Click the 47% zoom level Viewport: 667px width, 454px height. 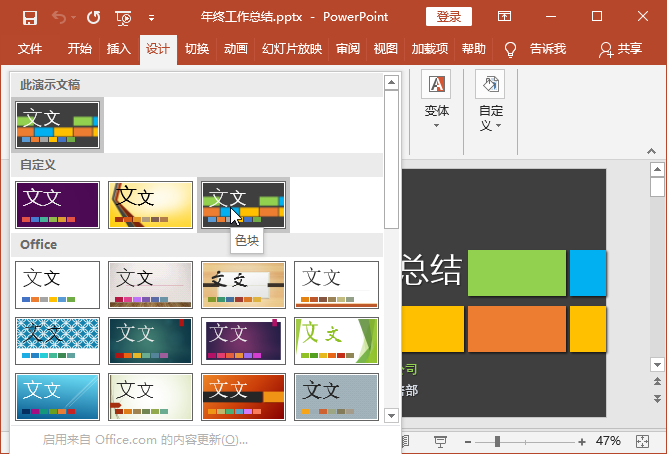pyautogui.click(x=608, y=441)
